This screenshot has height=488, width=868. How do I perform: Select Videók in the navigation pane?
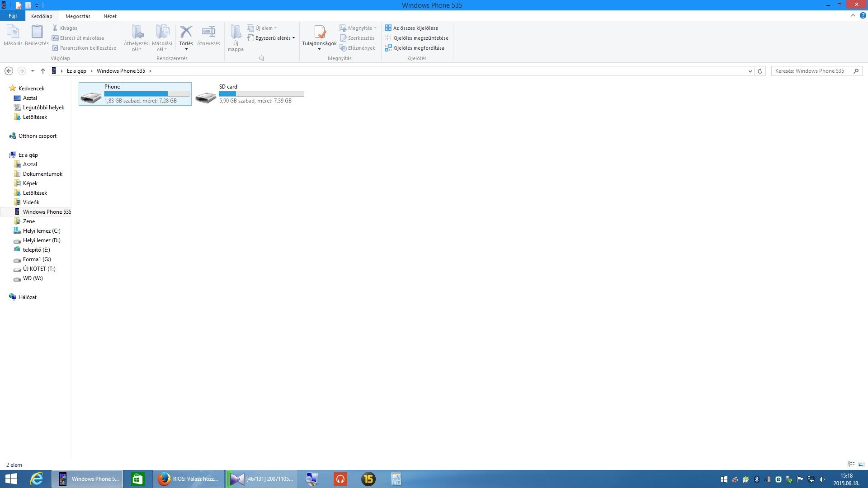(31, 202)
